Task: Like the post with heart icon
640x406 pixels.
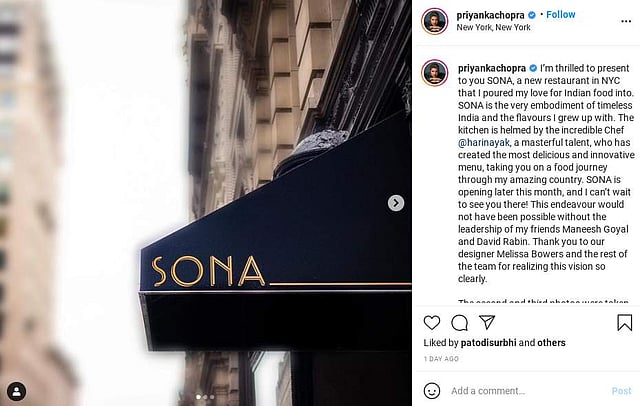Action: 432,323
